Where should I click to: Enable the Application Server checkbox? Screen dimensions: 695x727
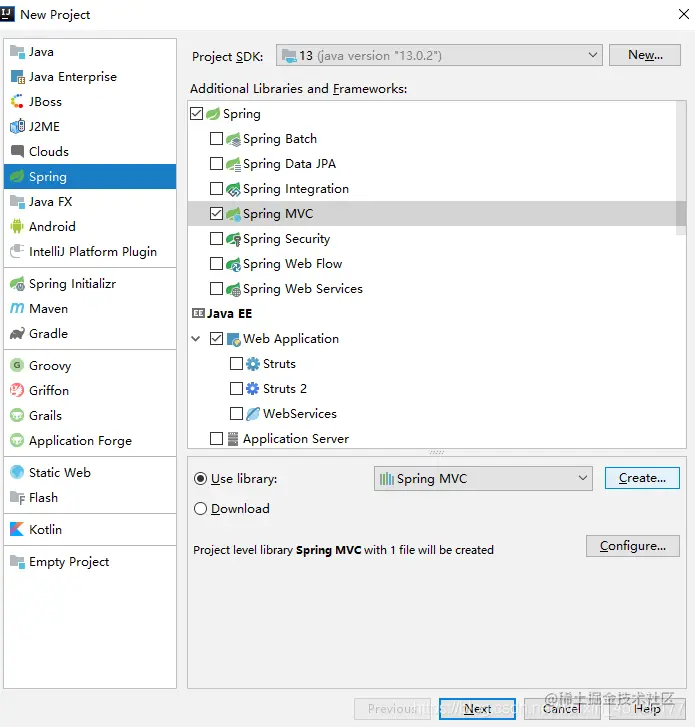[217, 439]
